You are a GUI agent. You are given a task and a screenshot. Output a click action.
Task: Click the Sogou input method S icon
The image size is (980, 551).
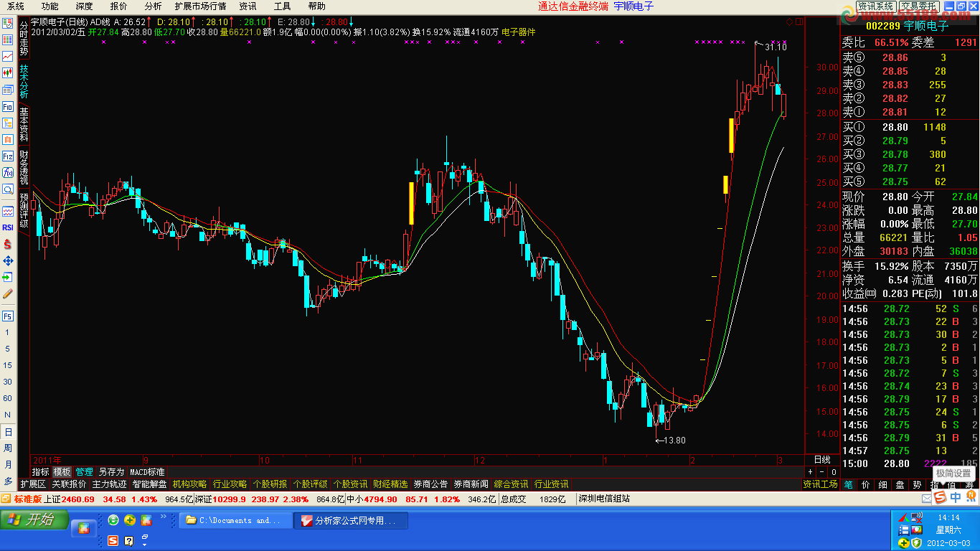(x=939, y=497)
